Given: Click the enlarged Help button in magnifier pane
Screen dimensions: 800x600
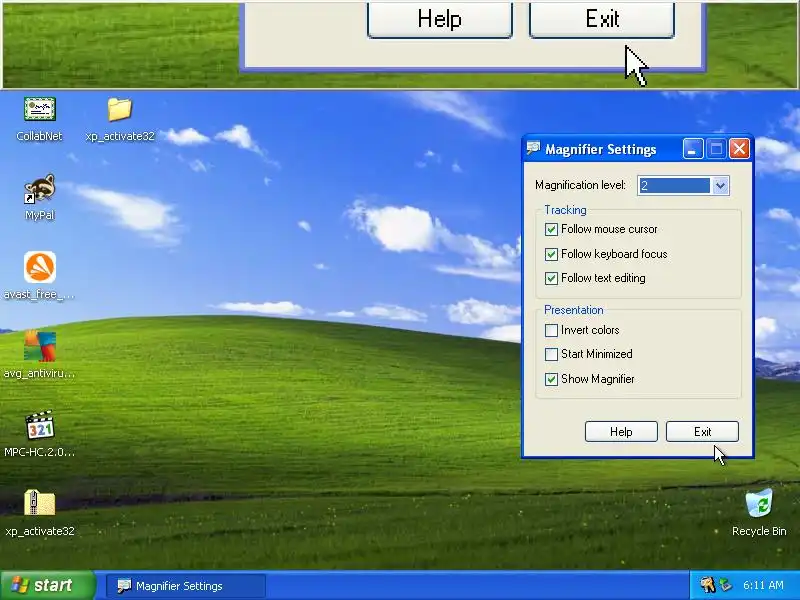Looking at the screenshot, I should coord(440,19).
